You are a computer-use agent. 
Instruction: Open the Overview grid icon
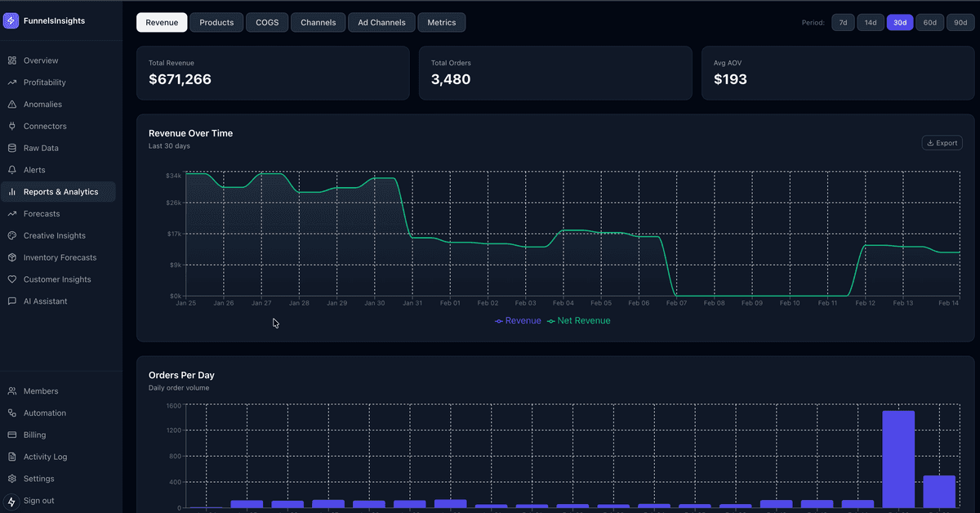(x=12, y=60)
